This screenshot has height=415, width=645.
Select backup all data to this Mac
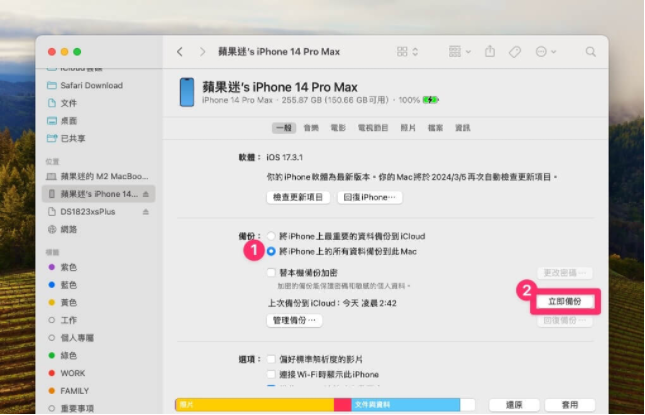tap(271, 251)
